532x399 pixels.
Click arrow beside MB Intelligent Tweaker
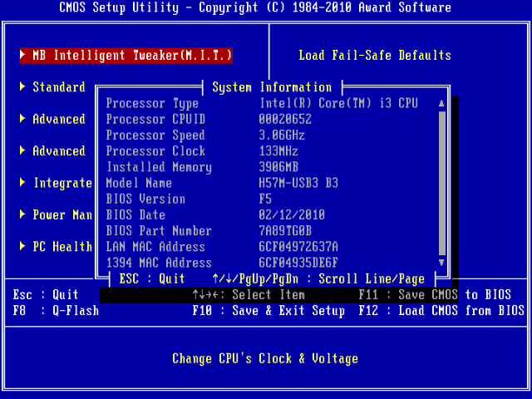click(22, 55)
